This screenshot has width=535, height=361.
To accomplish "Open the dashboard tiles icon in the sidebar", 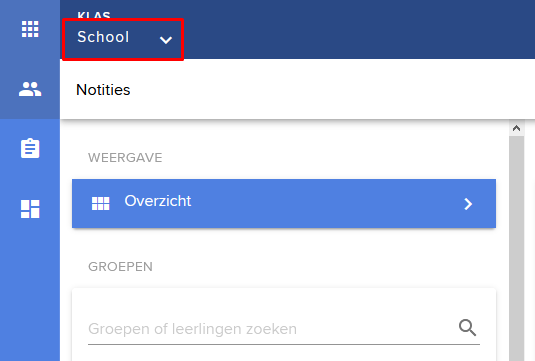I will (30, 209).
